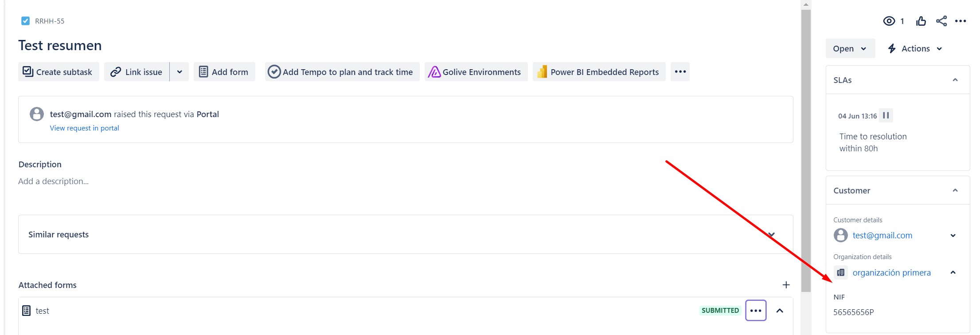Expand the Link issue dropdown arrow
This screenshot has height=335, width=980.
click(180, 72)
